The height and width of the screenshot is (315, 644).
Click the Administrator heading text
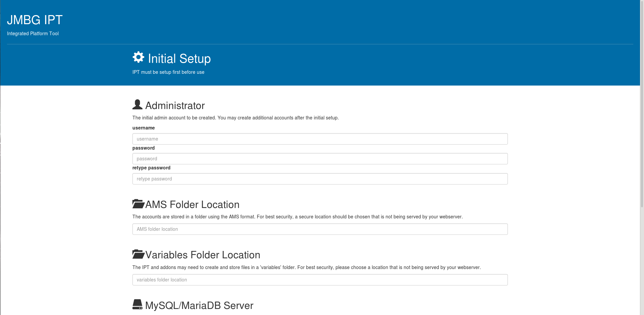[x=175, y=106]
